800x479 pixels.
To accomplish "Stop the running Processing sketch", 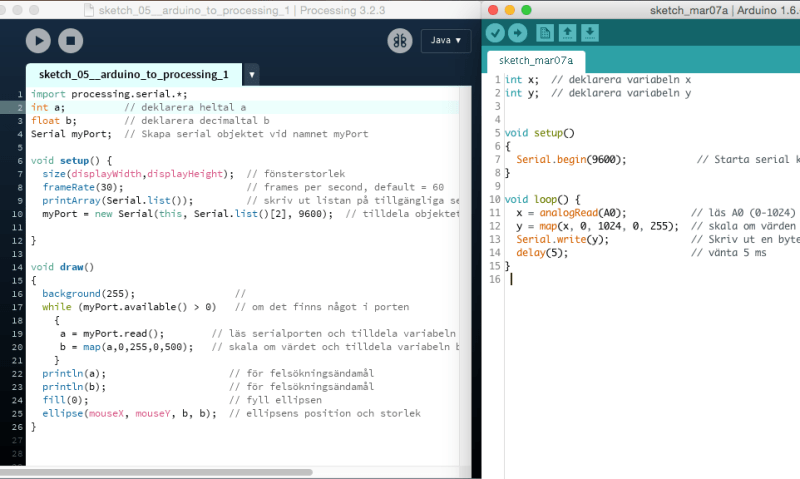I will [x=70, y=40].
